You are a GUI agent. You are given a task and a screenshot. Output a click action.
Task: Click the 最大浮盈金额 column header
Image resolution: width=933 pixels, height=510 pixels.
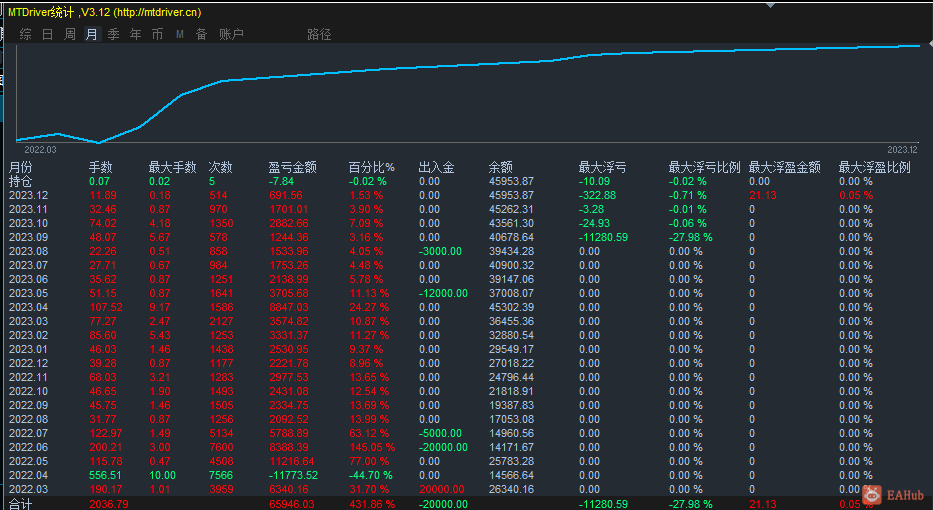click(785, 168)
